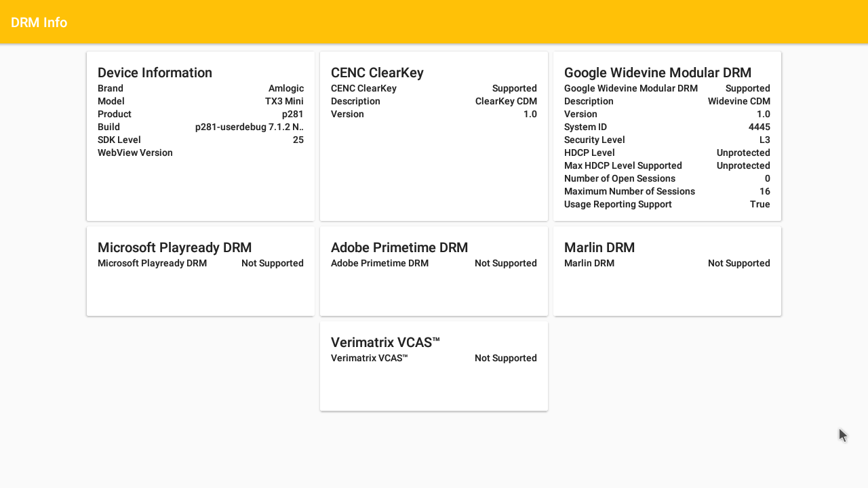
Task: Select Marlin DRM Not Supported status
Action: [739, 263]
